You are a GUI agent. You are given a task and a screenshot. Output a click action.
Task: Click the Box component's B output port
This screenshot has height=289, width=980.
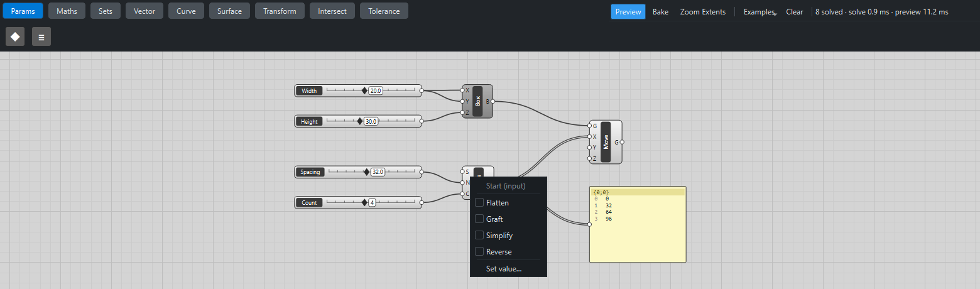(x=493, y=101)
